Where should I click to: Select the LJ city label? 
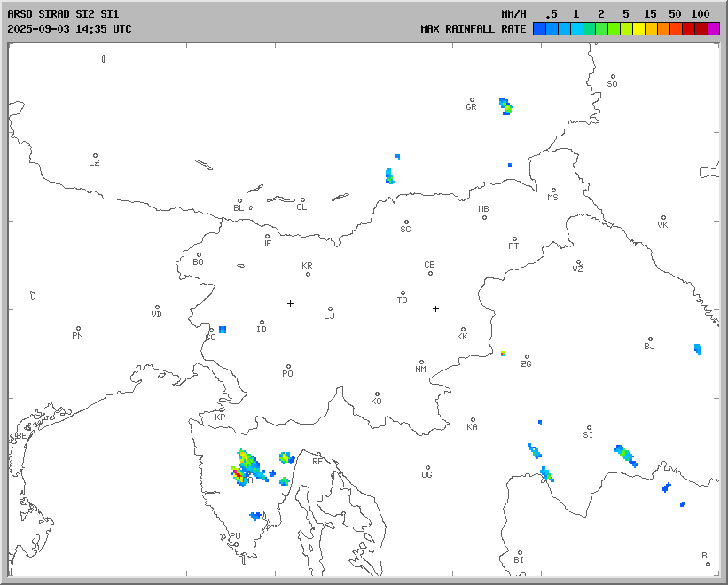point(329,316)
